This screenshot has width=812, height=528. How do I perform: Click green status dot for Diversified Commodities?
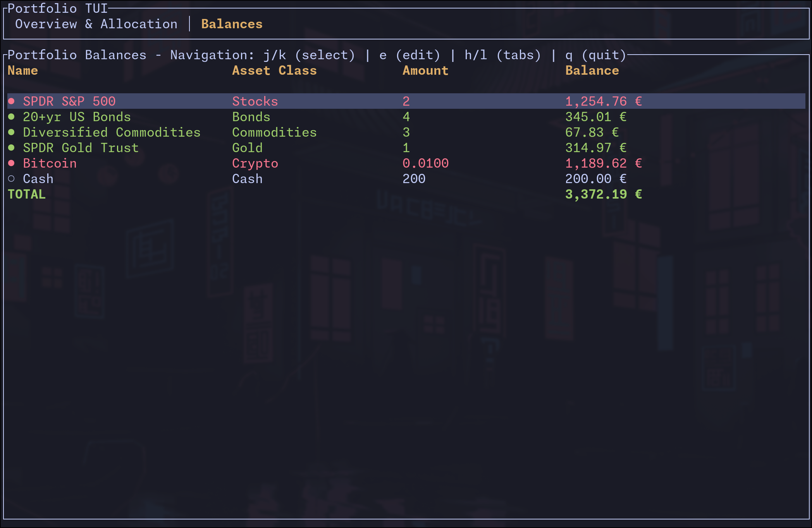(x=12, y=132)
